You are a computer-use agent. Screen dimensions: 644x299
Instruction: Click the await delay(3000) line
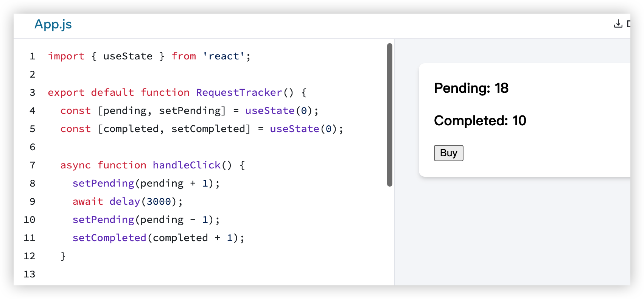[128, 202]
